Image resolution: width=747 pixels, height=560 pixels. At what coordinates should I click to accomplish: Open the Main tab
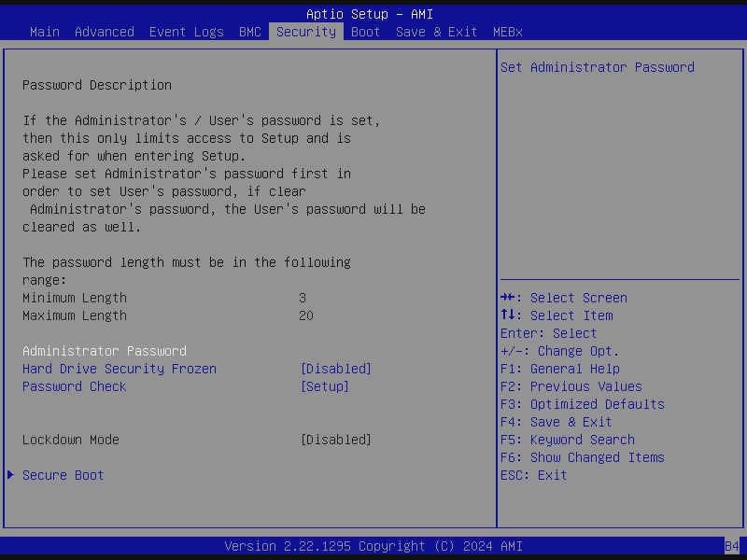(x=45, y=32)
